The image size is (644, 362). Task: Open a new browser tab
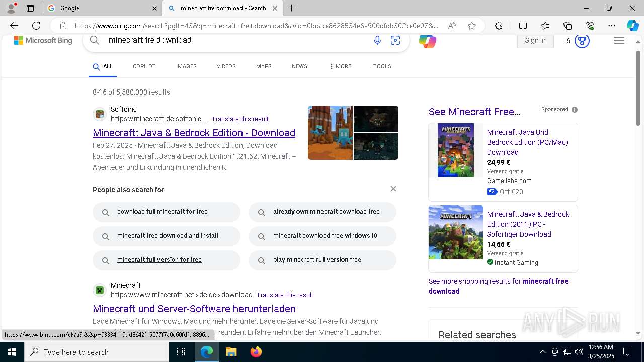pos(292,8)
